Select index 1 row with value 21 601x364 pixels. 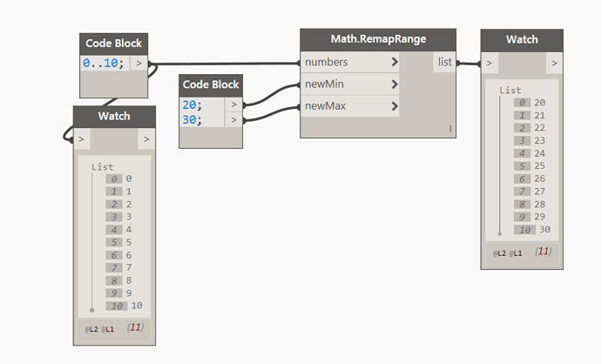point(530,115)
